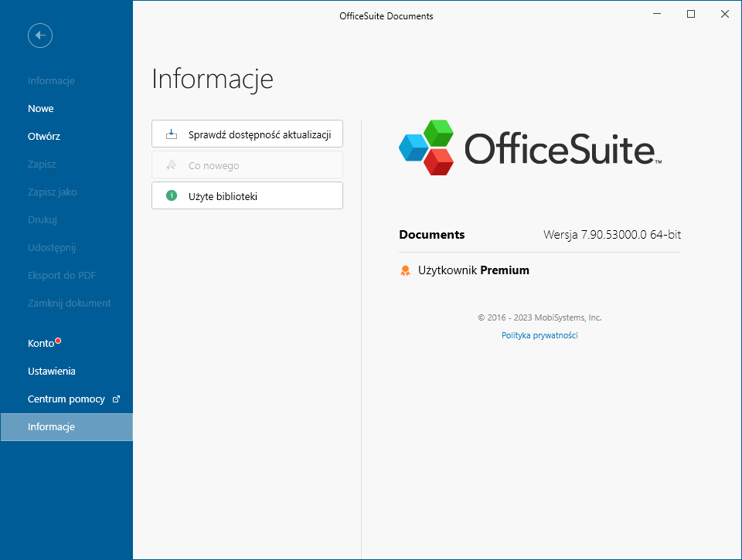Click the rocket icon beside Co nowego

(x=172, y=165)
